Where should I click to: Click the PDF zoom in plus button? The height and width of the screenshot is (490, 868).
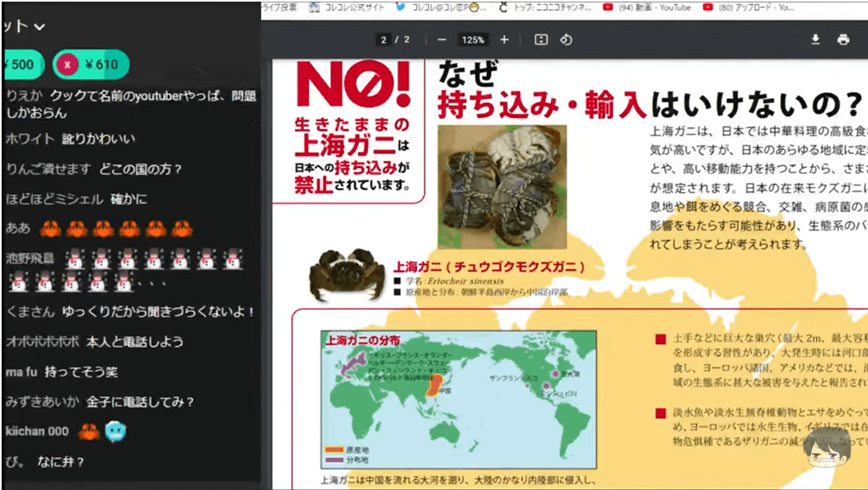tap(504, 40)
